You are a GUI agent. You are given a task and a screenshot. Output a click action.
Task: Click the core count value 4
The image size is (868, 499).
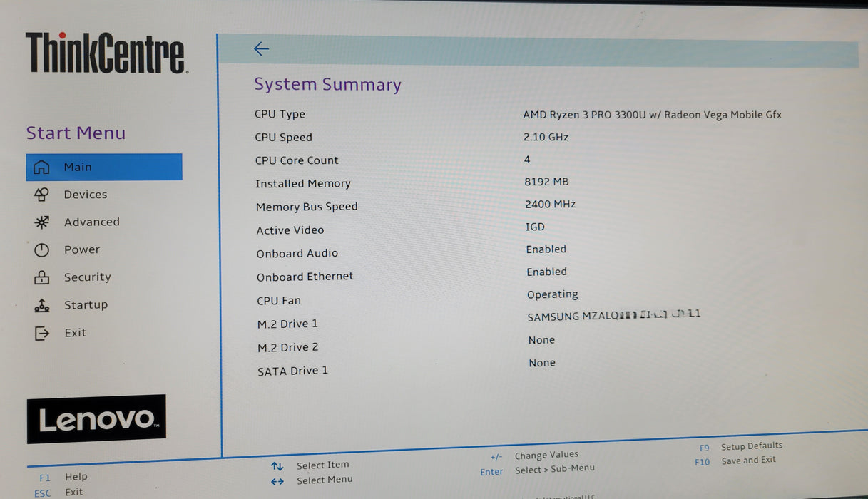click(x=527, y=160)
